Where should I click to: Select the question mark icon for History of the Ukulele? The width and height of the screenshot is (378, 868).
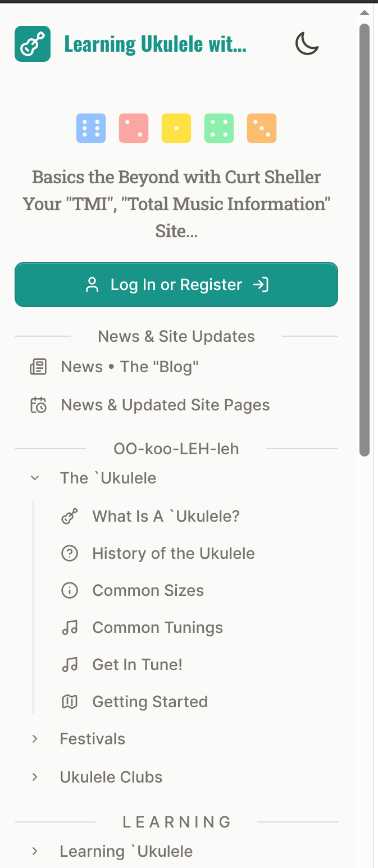pos(69,553)
